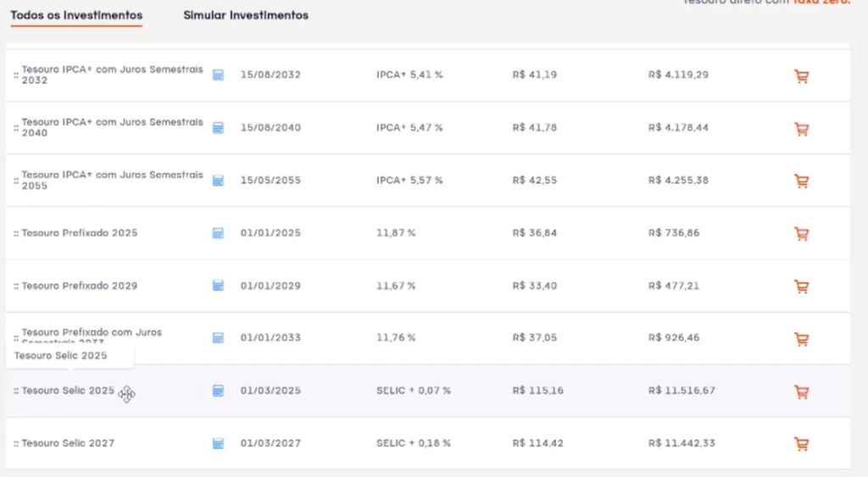Click rate 11,76 %
Image resolution: width=868 pixels, height=477 pixels.
(x=396, y=337)
